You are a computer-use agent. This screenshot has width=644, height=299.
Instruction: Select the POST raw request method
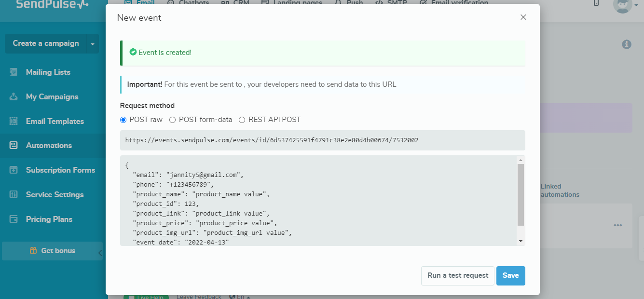(123, 119)
